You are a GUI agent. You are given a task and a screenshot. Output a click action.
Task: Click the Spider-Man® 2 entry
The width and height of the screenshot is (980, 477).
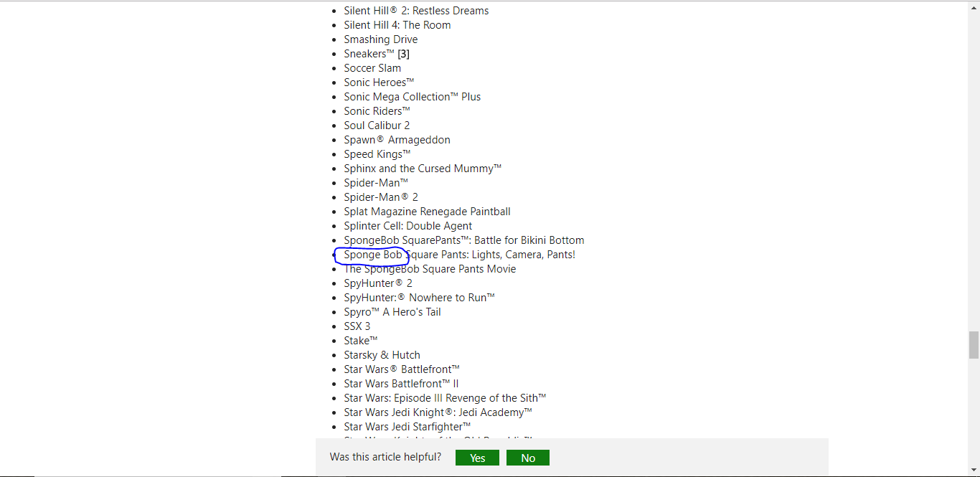tap(381, 197)
